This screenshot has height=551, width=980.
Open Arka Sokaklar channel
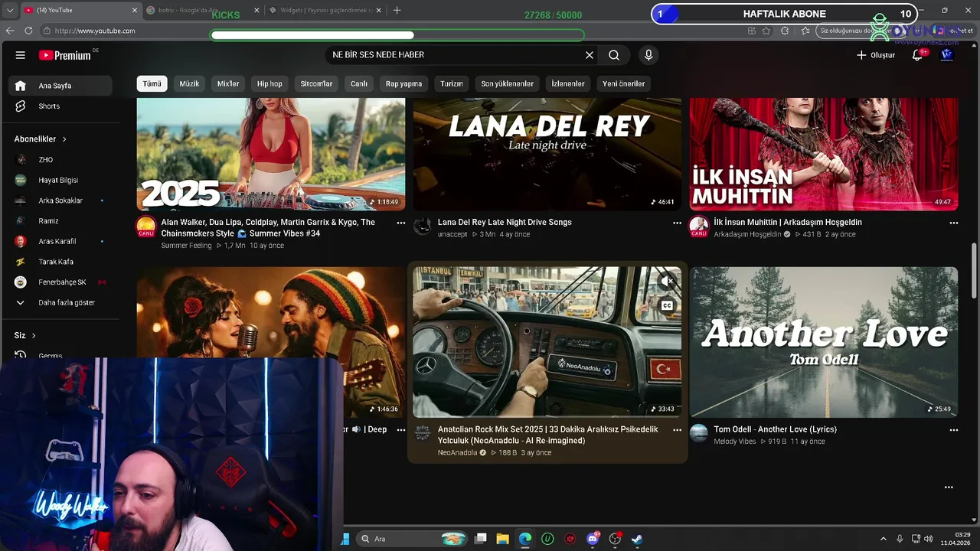tap(60, 201)
